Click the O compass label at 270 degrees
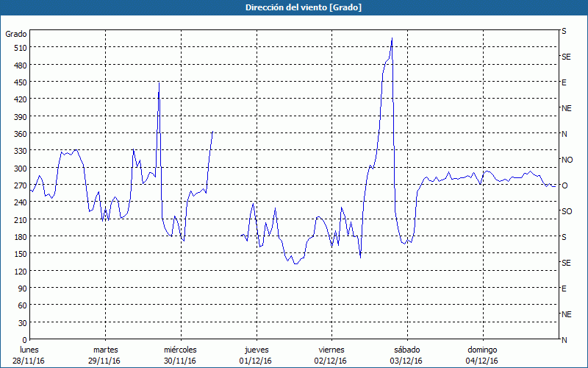 coord(564,185)
